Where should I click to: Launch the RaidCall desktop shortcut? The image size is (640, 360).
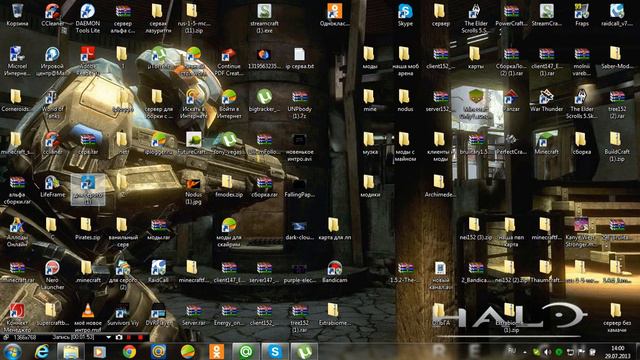[158, 272]
